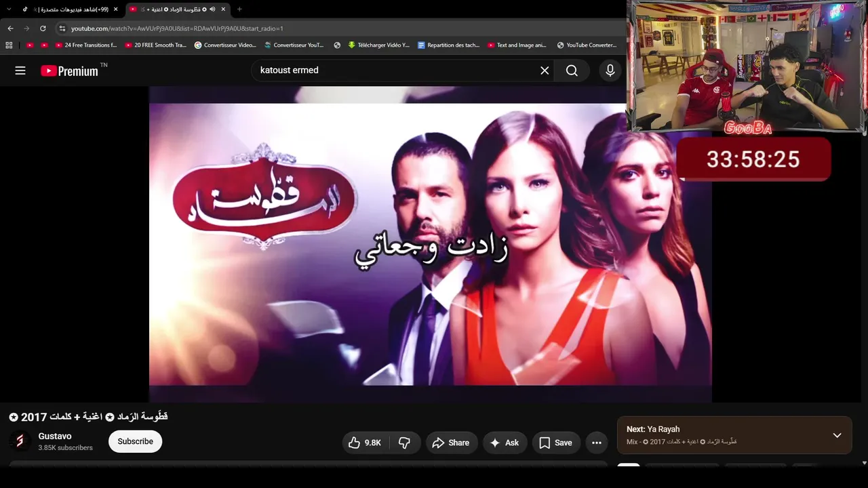The image size is (868, 488).
Task: Reload the YouTube page
Action: coord(43,28)
